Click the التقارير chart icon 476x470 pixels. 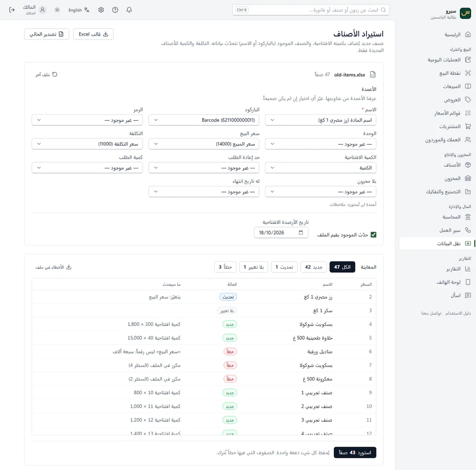(x=468, y=269)
